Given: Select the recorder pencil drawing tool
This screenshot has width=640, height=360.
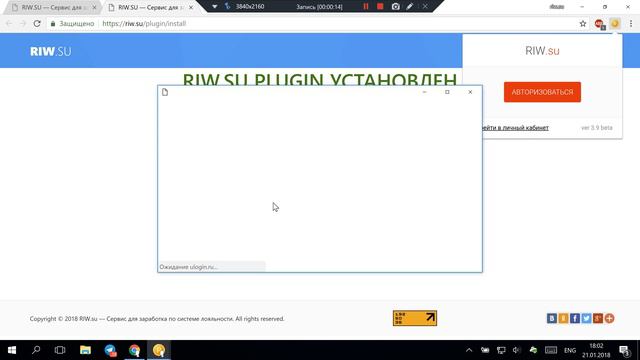Looking at the screenshot, I should coord(410,7).
